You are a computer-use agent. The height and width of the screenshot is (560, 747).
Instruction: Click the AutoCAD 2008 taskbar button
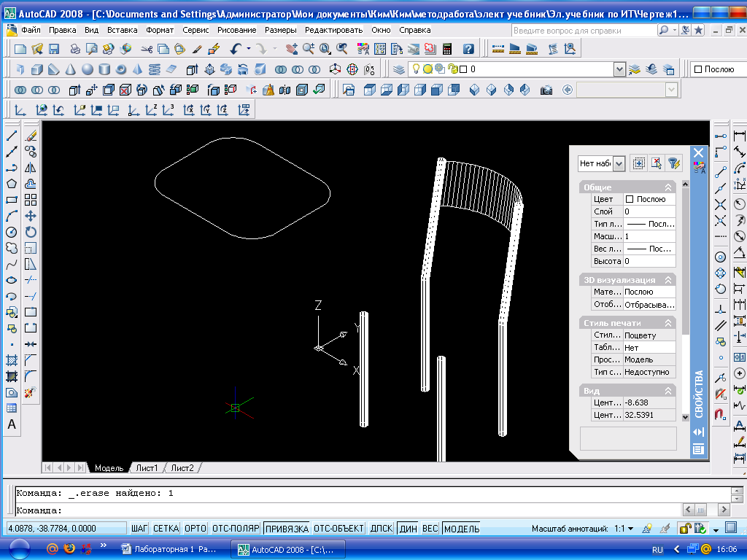coord(288,549)
